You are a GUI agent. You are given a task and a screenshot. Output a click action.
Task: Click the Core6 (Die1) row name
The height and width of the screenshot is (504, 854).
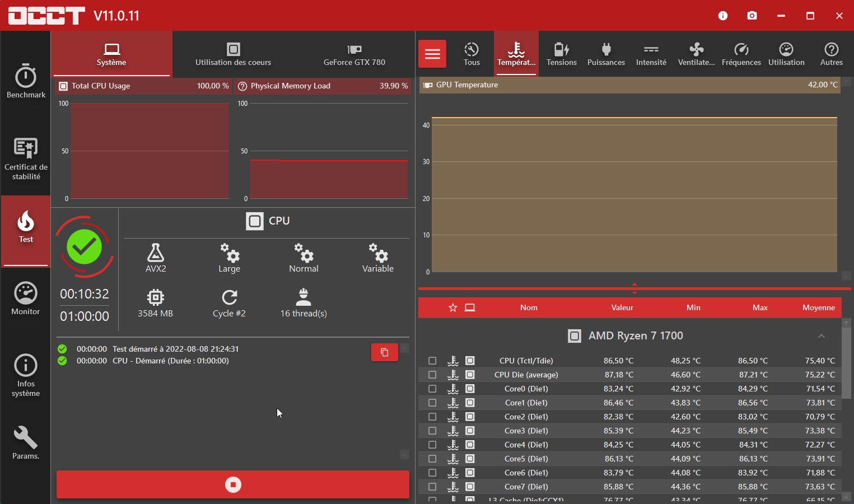coord(526,473)
